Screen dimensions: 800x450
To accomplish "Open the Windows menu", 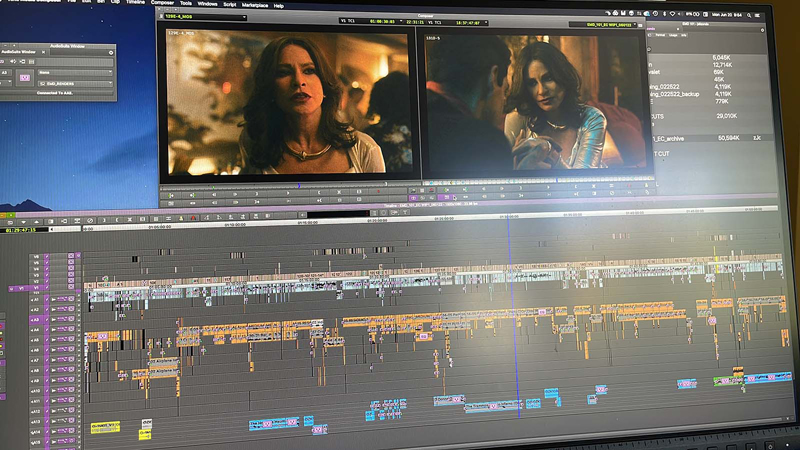I will pos(208,4).
